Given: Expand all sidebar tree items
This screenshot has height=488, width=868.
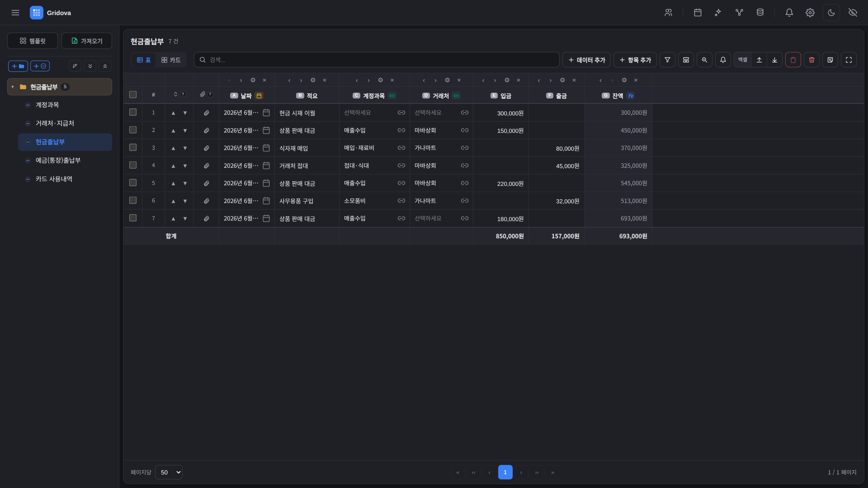Looking at the screenshot, I should 90,66.
